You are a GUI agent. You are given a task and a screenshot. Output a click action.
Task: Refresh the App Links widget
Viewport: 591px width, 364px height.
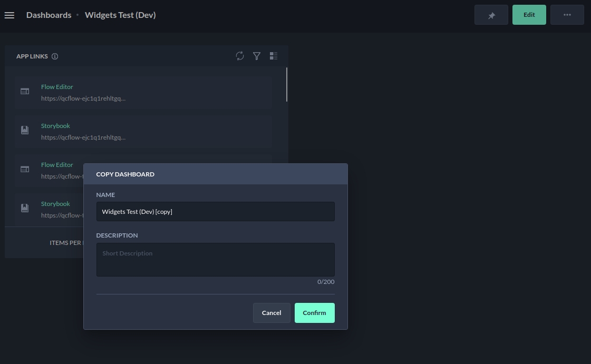[240, 56]
